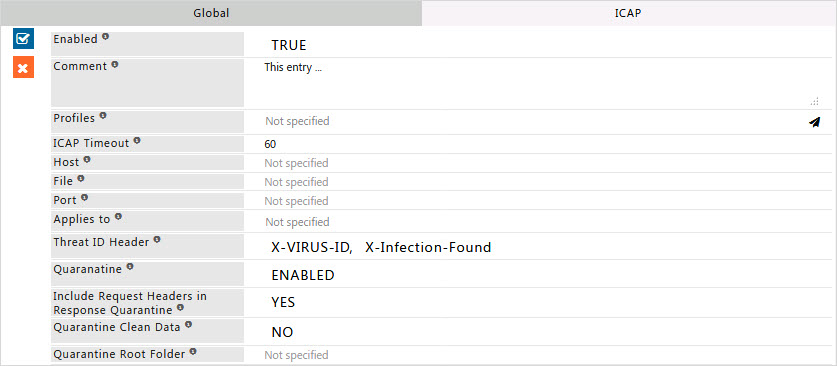Click the Host Not specified field

point(538,163)
